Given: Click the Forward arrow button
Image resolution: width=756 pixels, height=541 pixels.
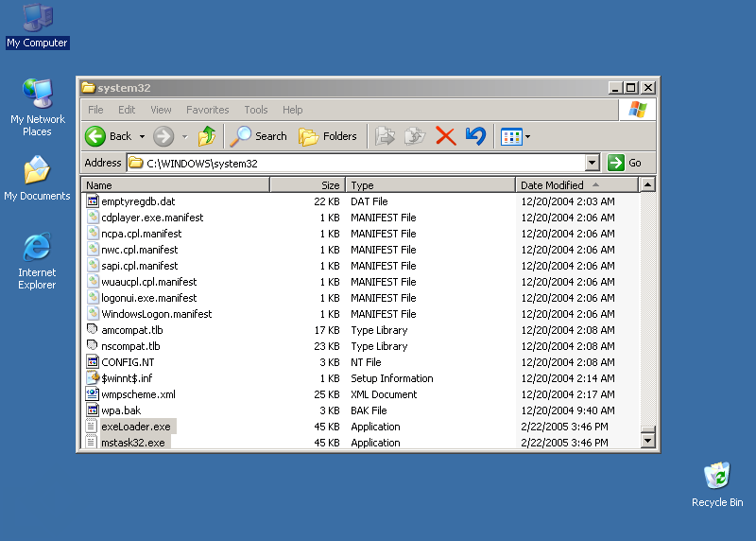Looking at the screenshot, I should click(x=163, y=136).
